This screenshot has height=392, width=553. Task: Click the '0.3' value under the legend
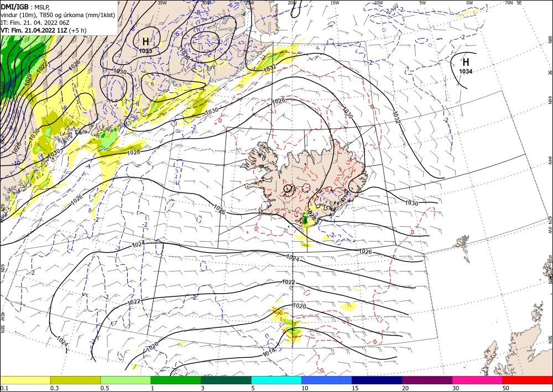point(54,388)
